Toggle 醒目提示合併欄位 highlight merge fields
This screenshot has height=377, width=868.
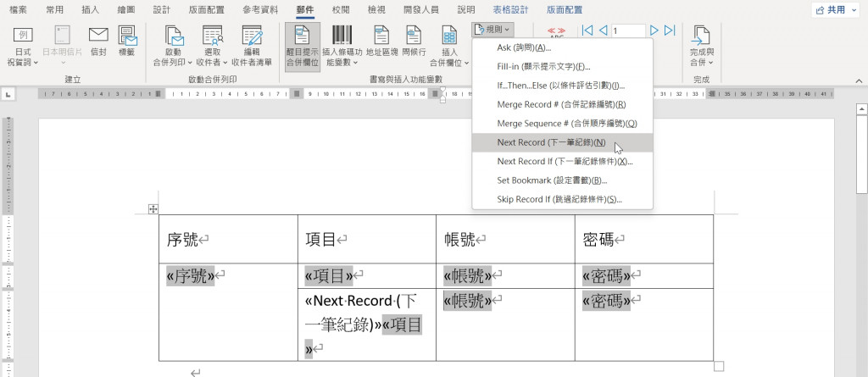(x=303, y=47)
